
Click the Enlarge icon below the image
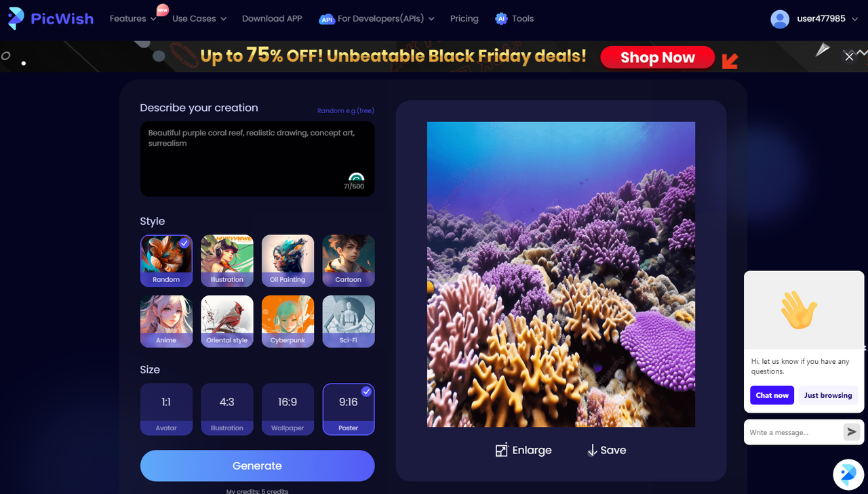[x=502, y=450]
